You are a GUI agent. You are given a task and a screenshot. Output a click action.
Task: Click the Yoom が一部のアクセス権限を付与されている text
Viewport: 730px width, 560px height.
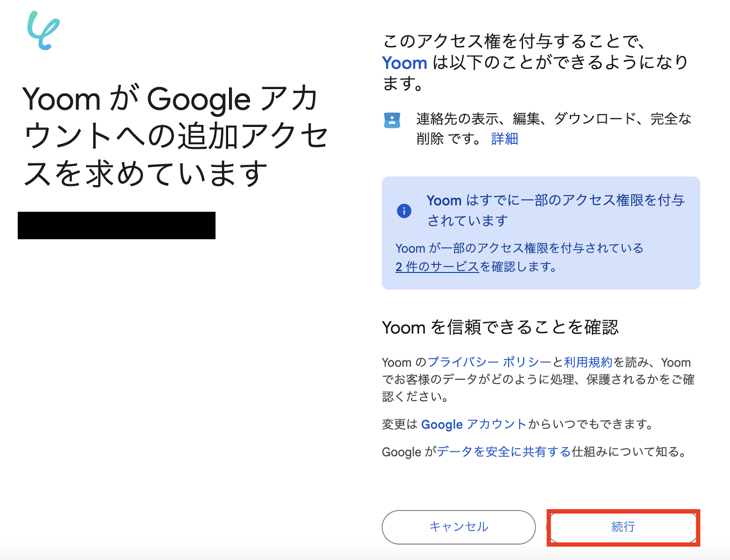coord(519,248)
